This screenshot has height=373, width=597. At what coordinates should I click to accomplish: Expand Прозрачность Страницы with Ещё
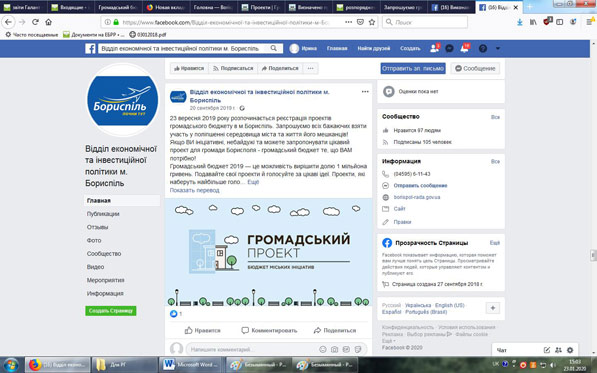click(495, 243)
